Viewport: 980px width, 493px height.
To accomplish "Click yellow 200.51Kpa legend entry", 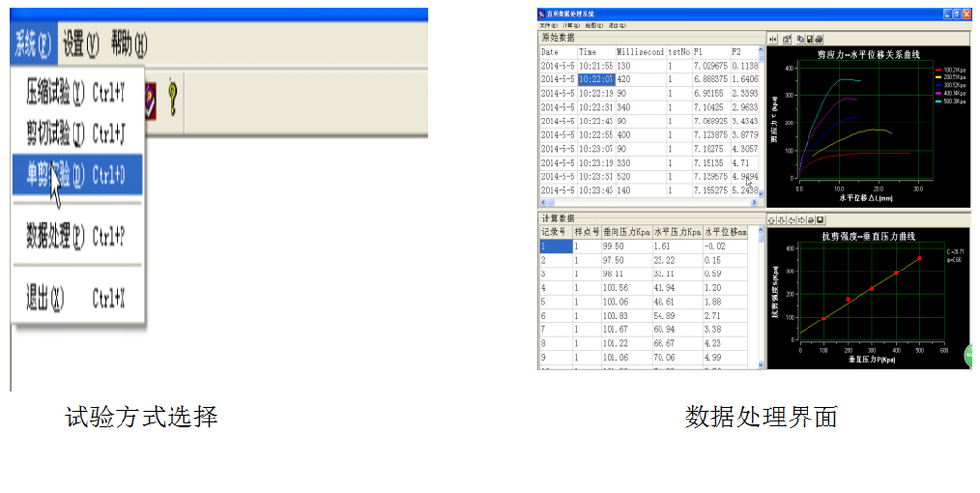I will [x=951, y=76].
